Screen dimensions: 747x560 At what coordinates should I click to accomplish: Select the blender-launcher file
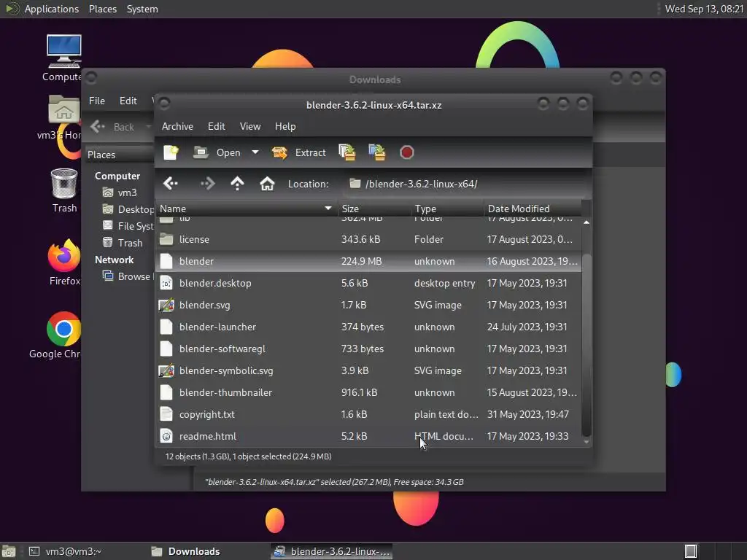coord(368,327)
